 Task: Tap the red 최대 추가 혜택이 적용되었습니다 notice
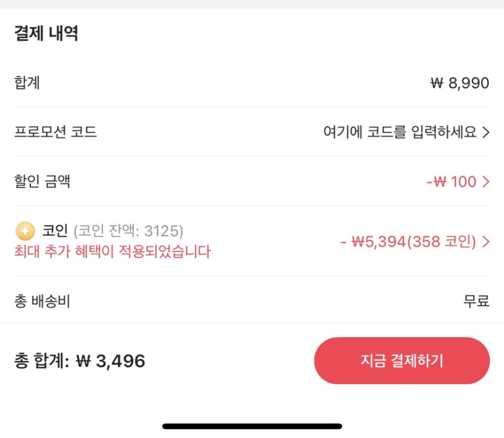click(112, 251)
